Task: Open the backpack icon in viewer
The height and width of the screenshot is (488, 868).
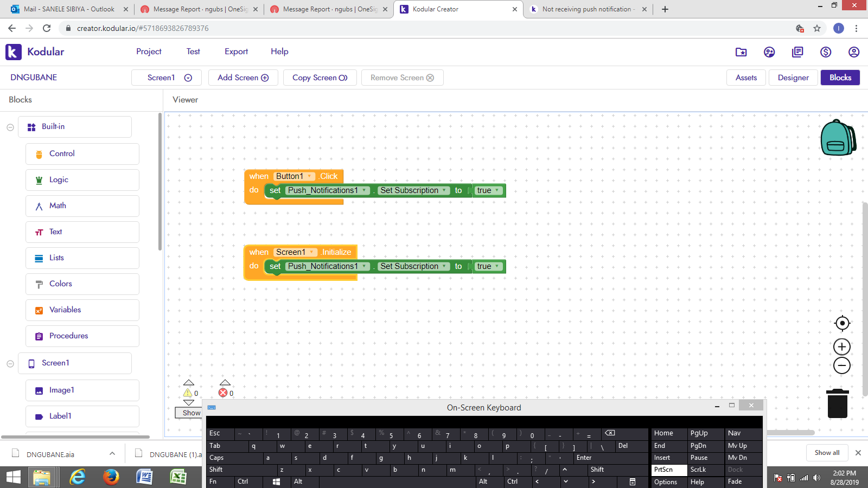Action: click(838, 138)
